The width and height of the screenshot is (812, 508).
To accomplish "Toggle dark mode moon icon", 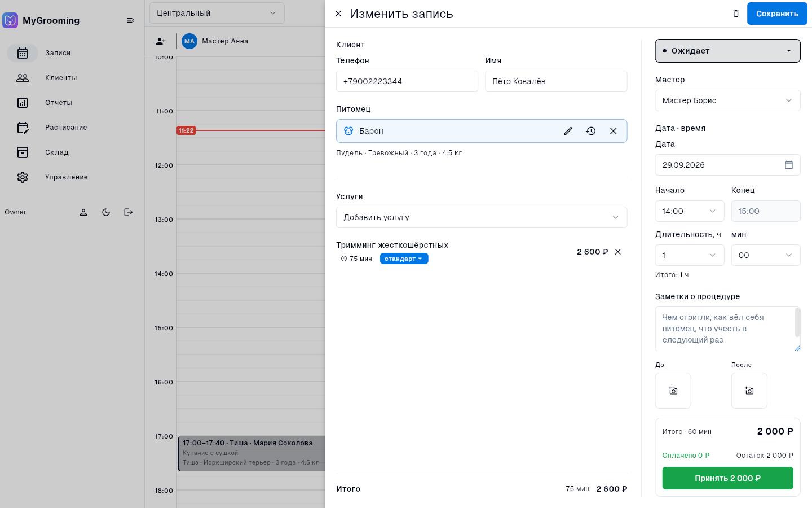I will (106, 212).
